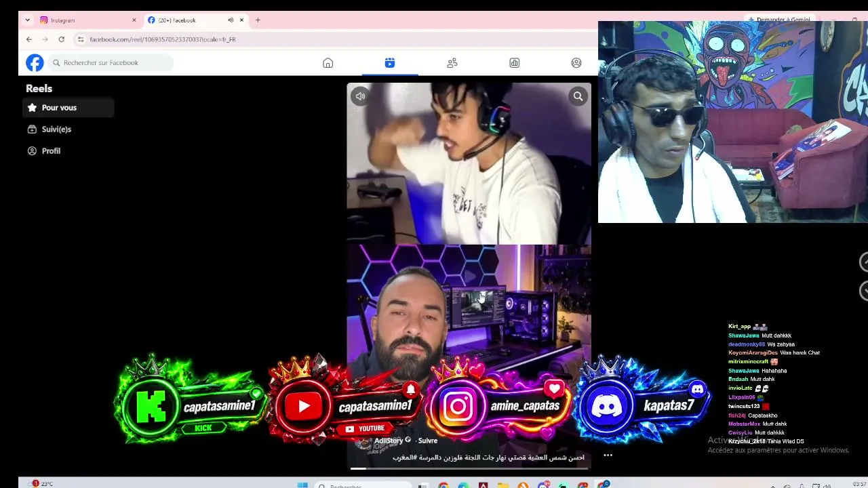
Task: Open the Reels video icon in navigation
Action: coord(390,63)
